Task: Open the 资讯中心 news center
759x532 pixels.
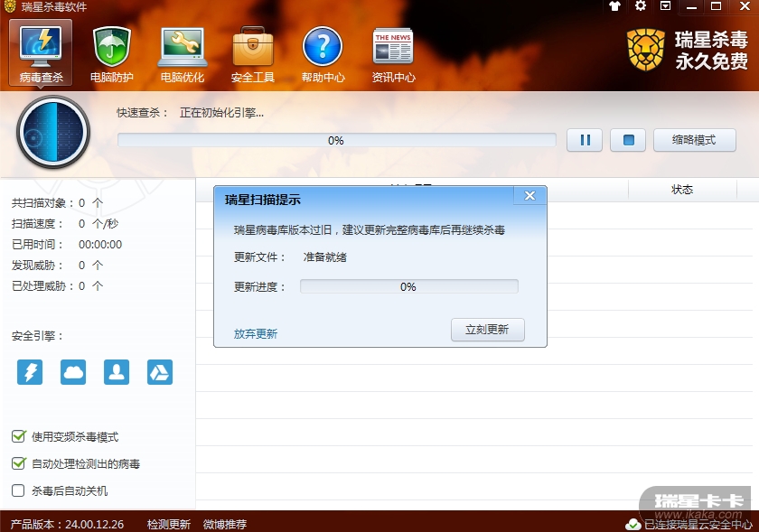Action: click(x=393, y=52)
